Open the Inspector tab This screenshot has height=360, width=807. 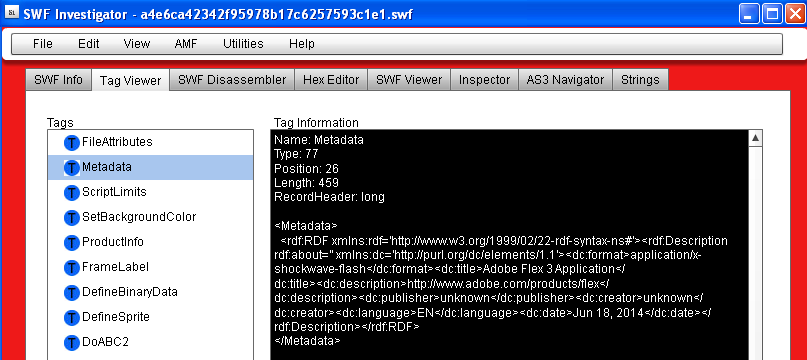click(484, 80)
